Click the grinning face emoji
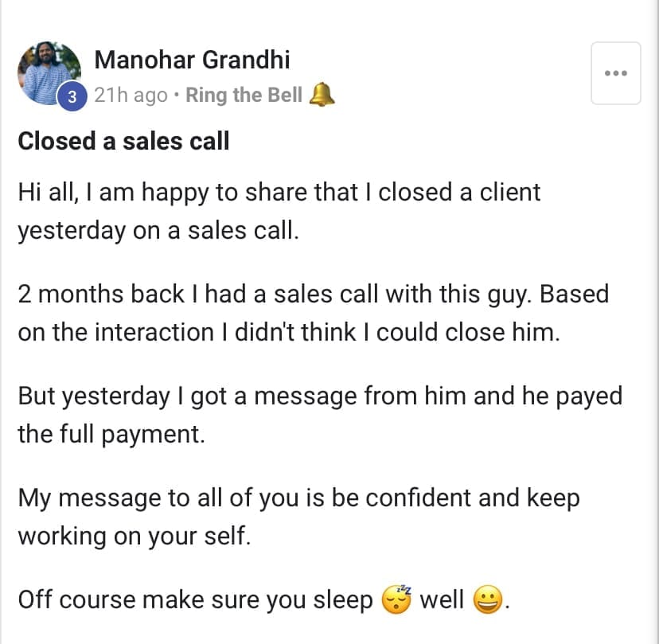The height and width of the screenshot is (644, 659). click(x=486, y=599)
